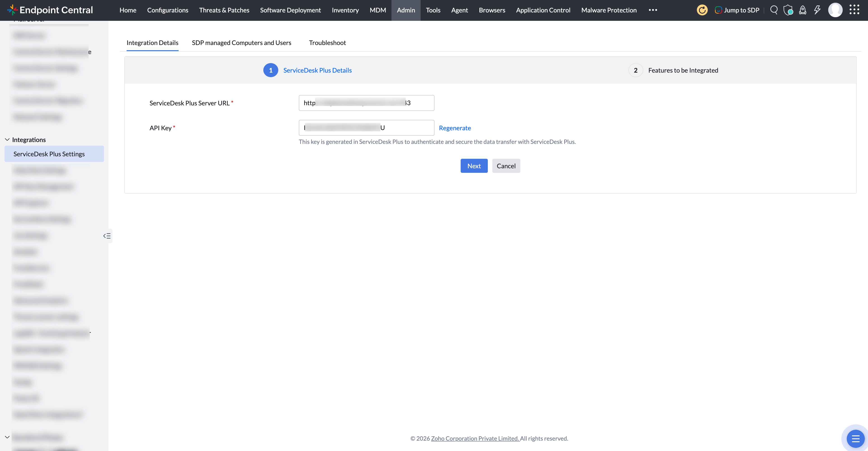Open Threats & Patches menu
This screenshot has height=451, width=868.
pyautogui.click(x=224, y=10)
